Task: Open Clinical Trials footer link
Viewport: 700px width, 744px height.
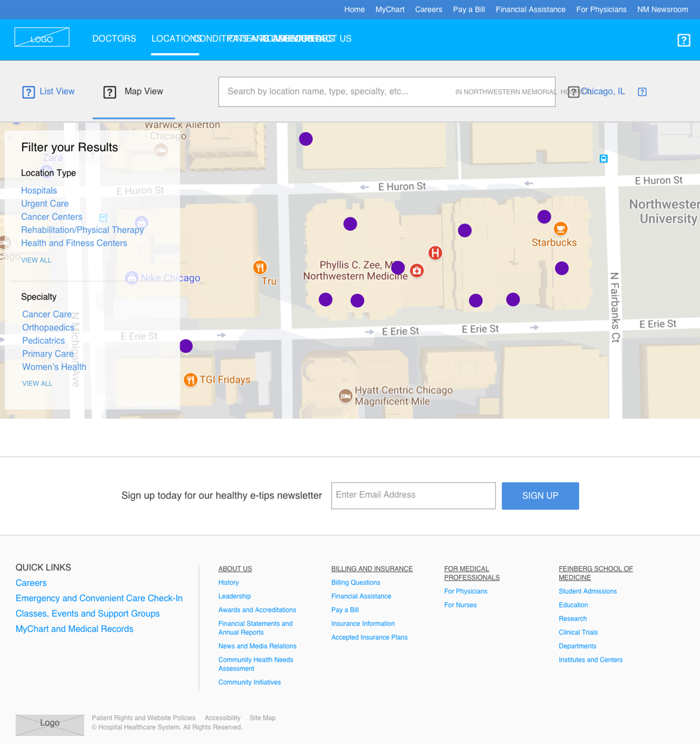Action: 578,632
